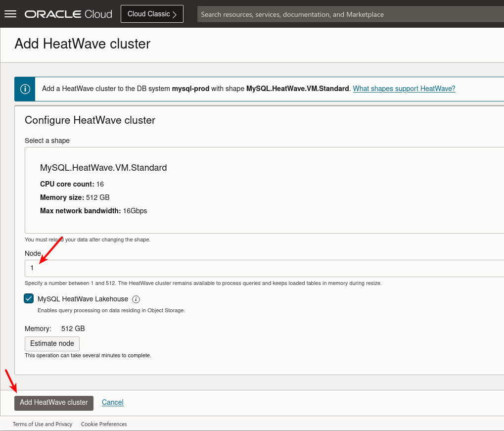Click the Max network bandwidth: 16Gbps text
The height and width of the screenshot is (431, 504).
tap(93, 211)
